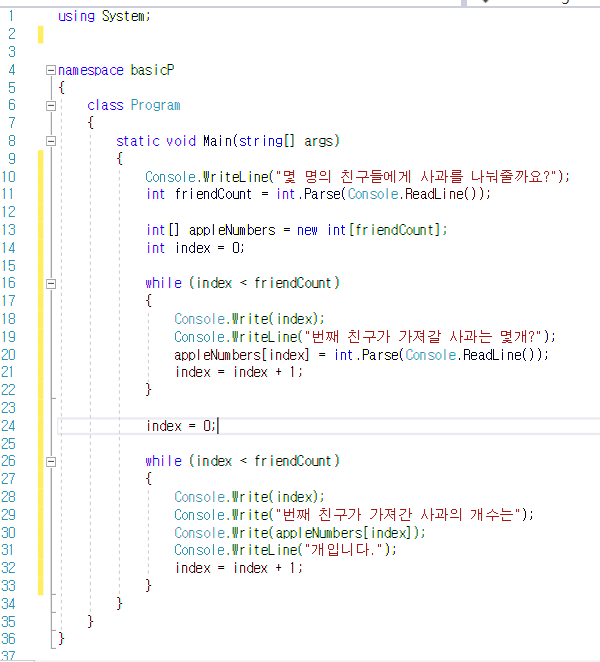Screen dimensions: 600x662
Task: Click line number 10 in the gutter
Action: [8, 176]
